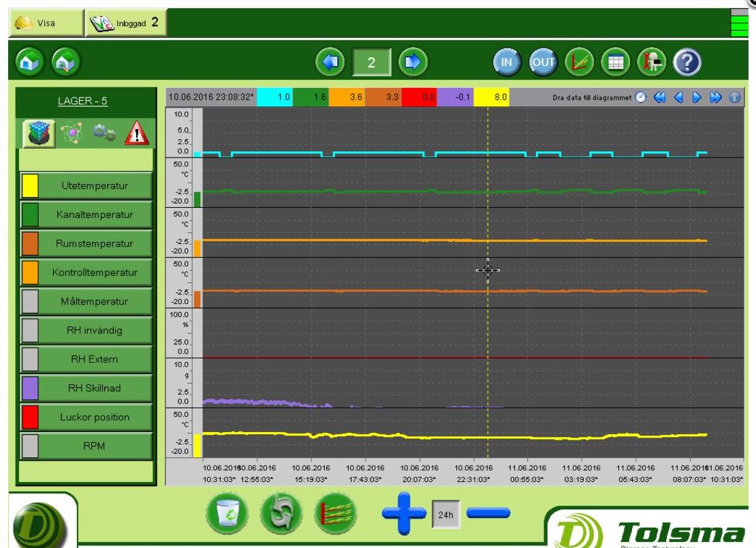756x548 pixels.
Task: Open the OUT outputs screen
Action: [x=543, y=62]
